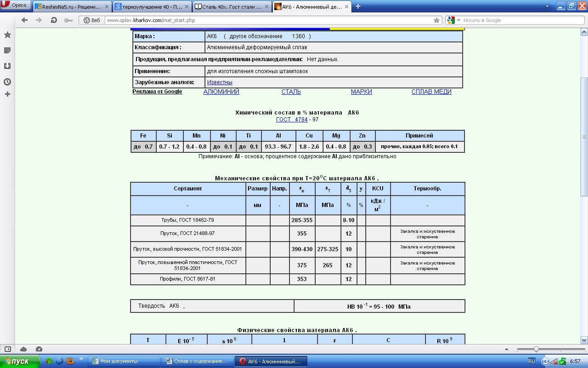588x368 pixels.
Task: Close the термоулучшение 40 tab
Action: click(x=186, y=6)
